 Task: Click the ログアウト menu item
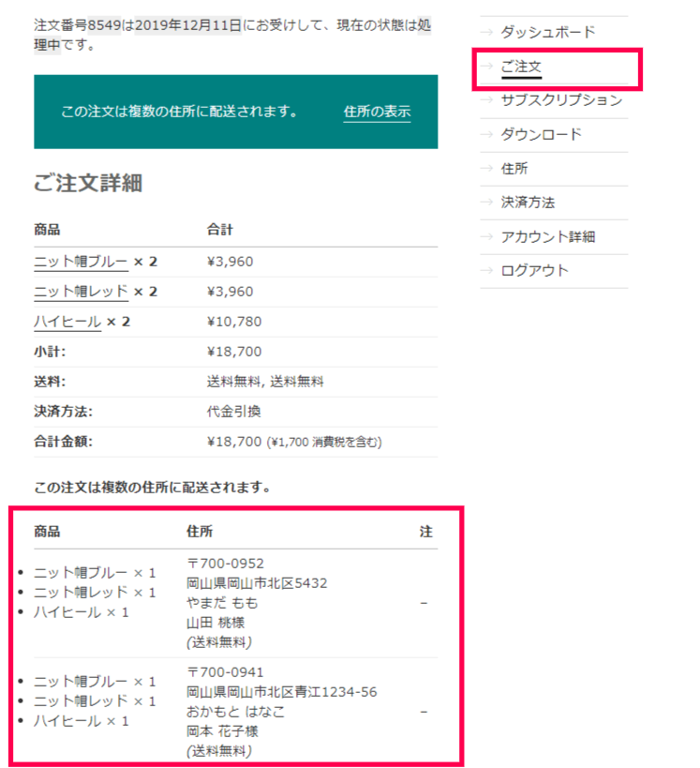(x=534, y=270)
